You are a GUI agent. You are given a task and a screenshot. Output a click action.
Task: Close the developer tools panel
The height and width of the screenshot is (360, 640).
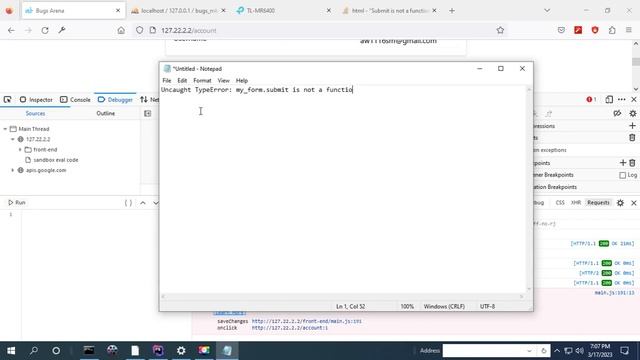[x=634, y=100]
